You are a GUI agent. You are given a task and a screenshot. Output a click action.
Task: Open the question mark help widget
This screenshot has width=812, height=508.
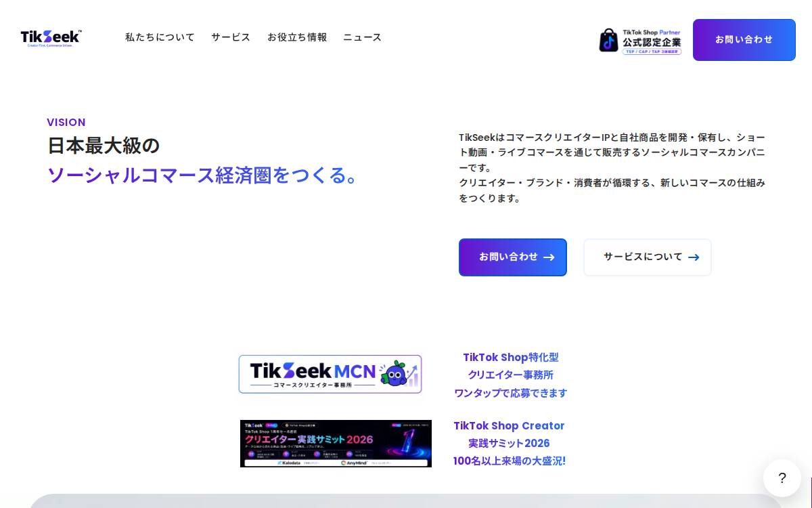782,478
